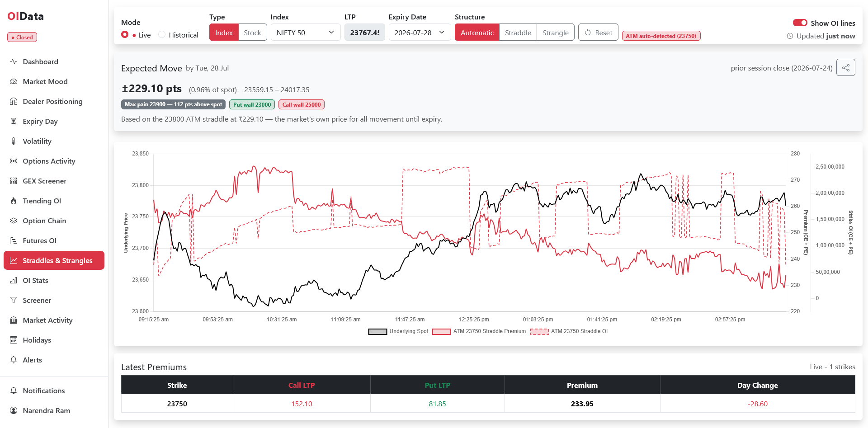Click the Narendra Ram profile avatar icon
868x428 pixels.
[x=14, y=410]
